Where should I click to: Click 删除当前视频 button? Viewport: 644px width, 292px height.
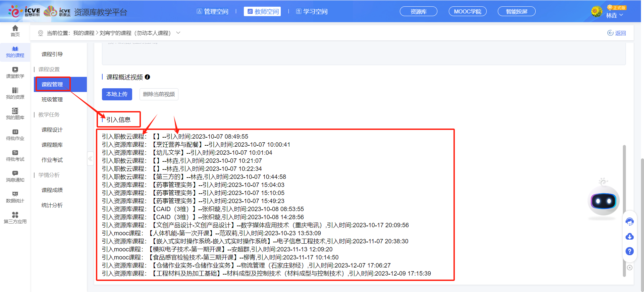(x=159, y=94)
